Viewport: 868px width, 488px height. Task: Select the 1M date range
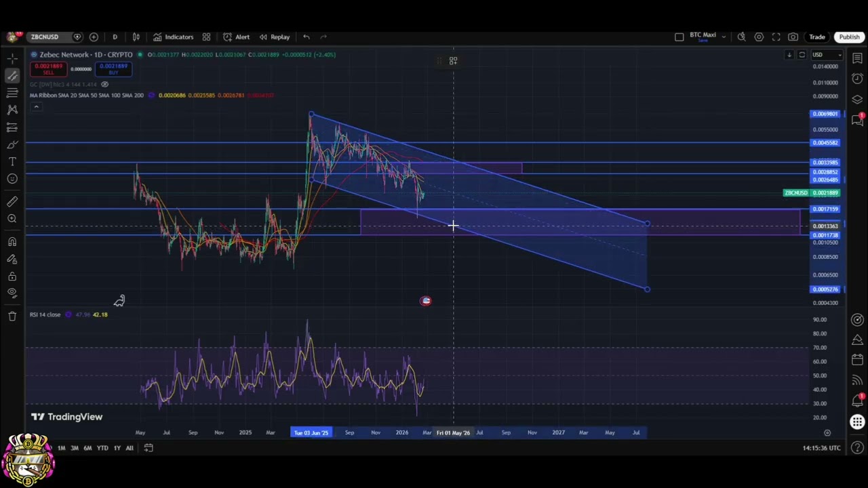[61, 448]
